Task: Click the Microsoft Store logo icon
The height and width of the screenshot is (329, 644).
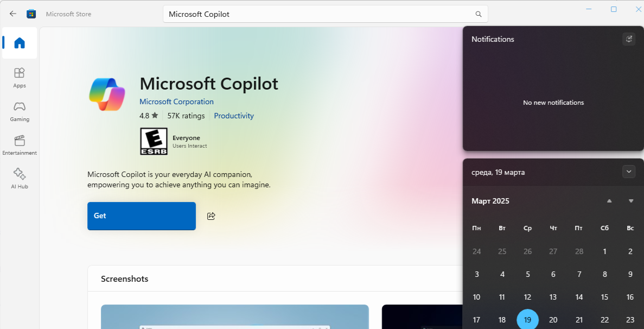Action: pyautogui.click(x=31, y=14)
